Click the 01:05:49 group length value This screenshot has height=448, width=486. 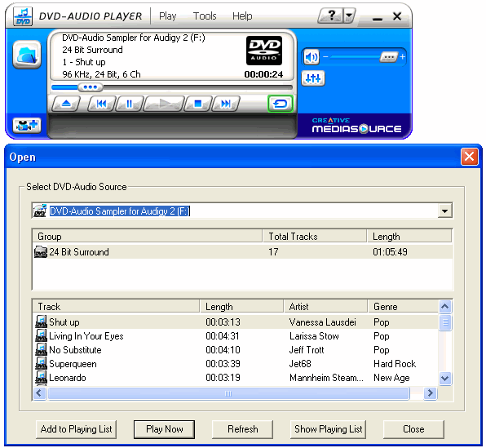click(390, 251)
